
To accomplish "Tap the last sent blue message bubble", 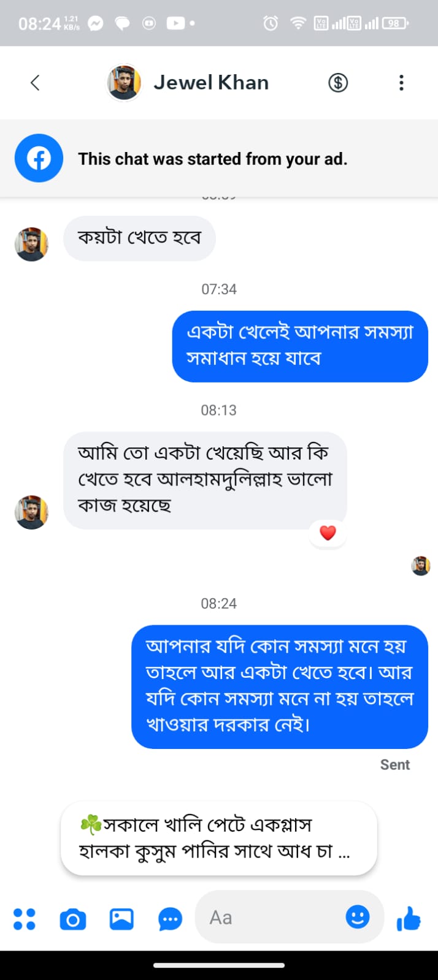I will (280, 686).
